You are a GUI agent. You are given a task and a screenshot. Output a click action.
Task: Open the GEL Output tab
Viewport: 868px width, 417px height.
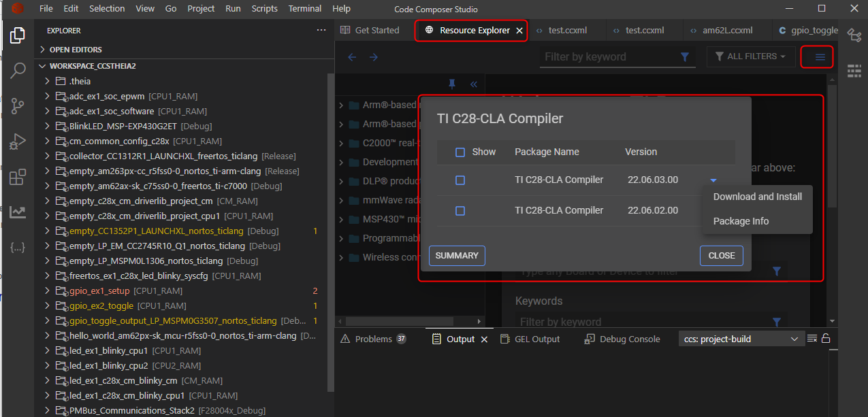pos(530,339)
